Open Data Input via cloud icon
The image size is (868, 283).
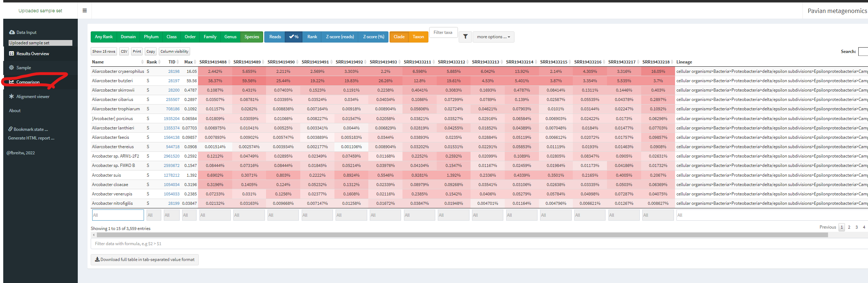pyautogui.click(x=12, y=32)
